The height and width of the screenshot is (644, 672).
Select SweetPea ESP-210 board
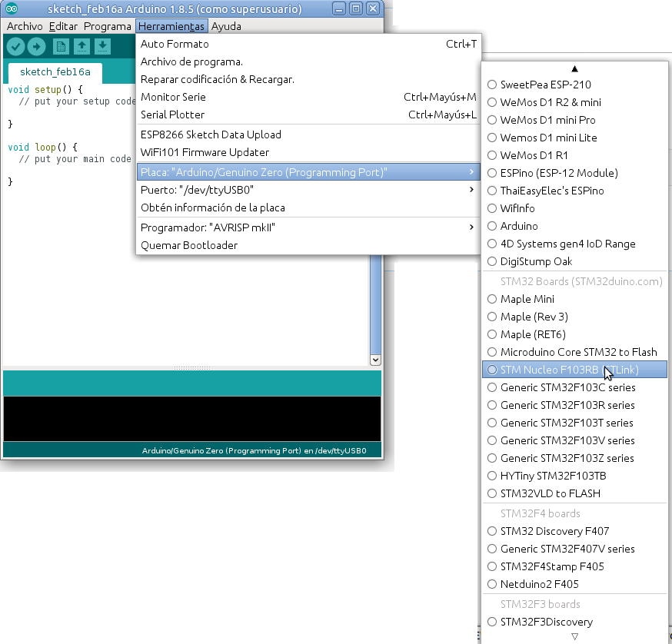click(x=574, y=85)
